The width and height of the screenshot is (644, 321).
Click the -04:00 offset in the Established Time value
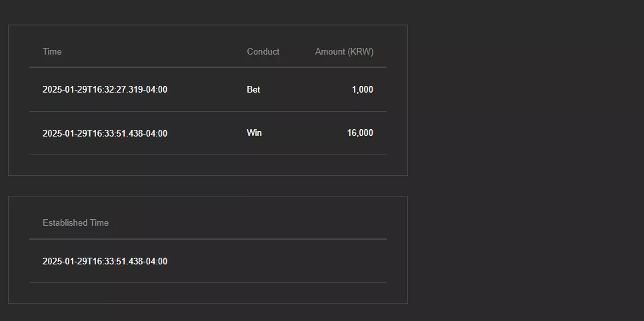pos(155,262)
